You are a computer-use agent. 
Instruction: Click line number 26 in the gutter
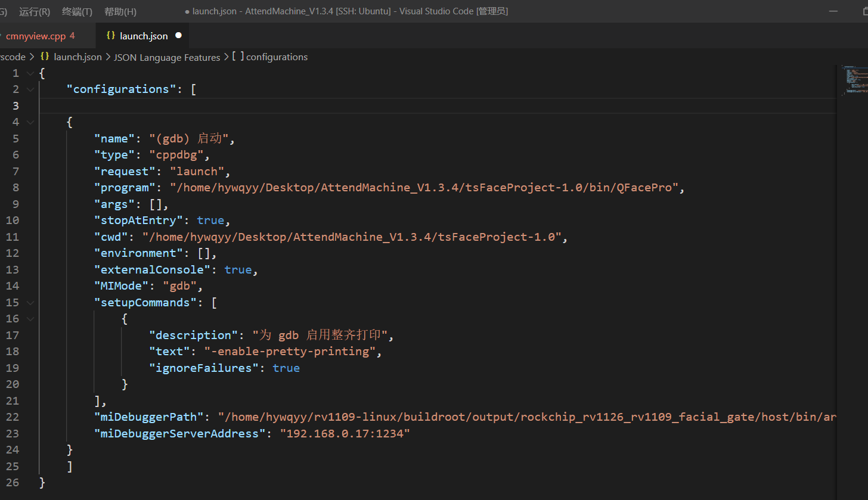click(x=13, y=483)
